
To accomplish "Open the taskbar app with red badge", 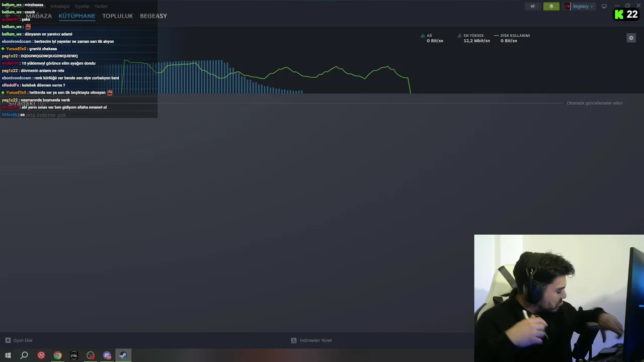I will tap(91, 355).
